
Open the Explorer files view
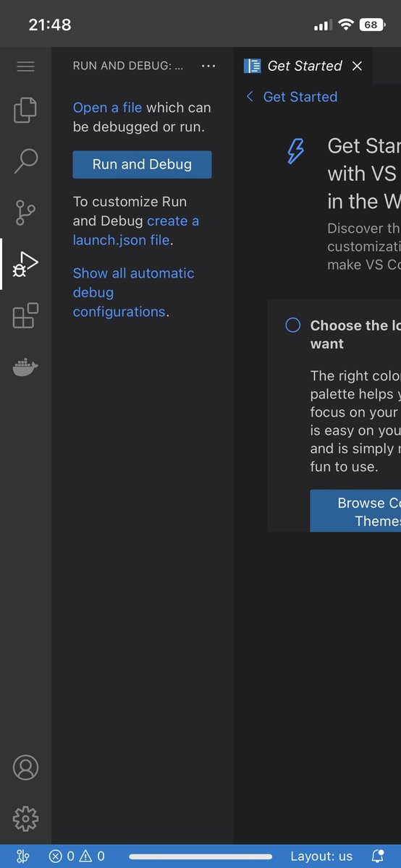pos(25,109)
